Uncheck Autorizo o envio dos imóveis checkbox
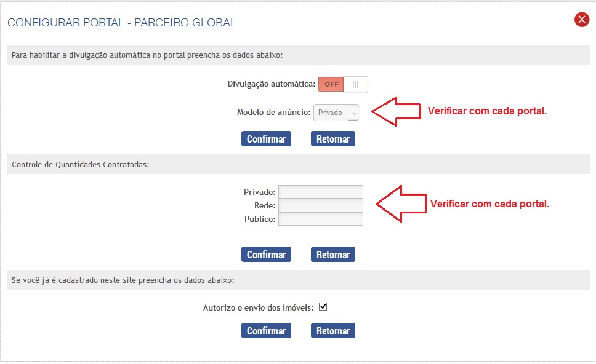The height and width of the screenshot is (364, 596). click(323, 306)
